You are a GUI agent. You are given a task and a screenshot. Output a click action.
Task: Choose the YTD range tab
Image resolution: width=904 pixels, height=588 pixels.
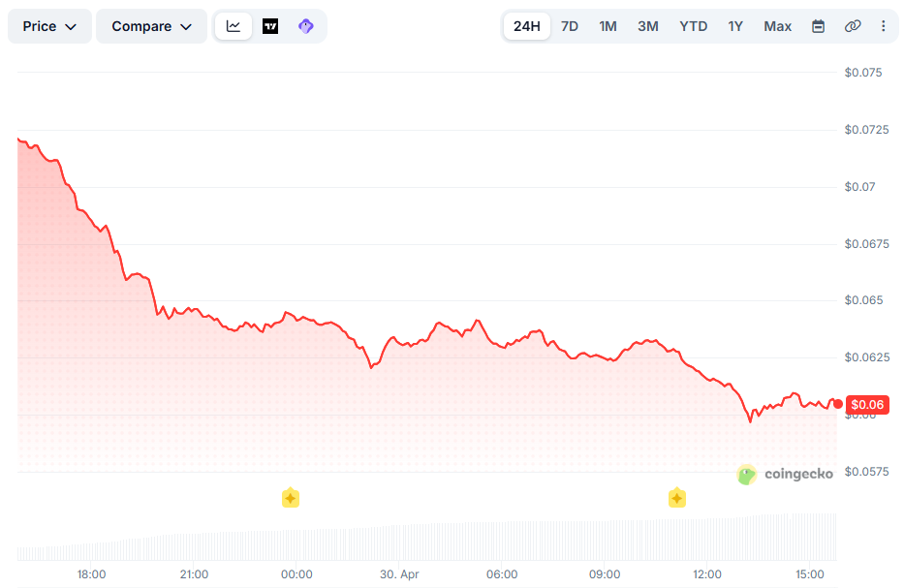pos(693,26)
